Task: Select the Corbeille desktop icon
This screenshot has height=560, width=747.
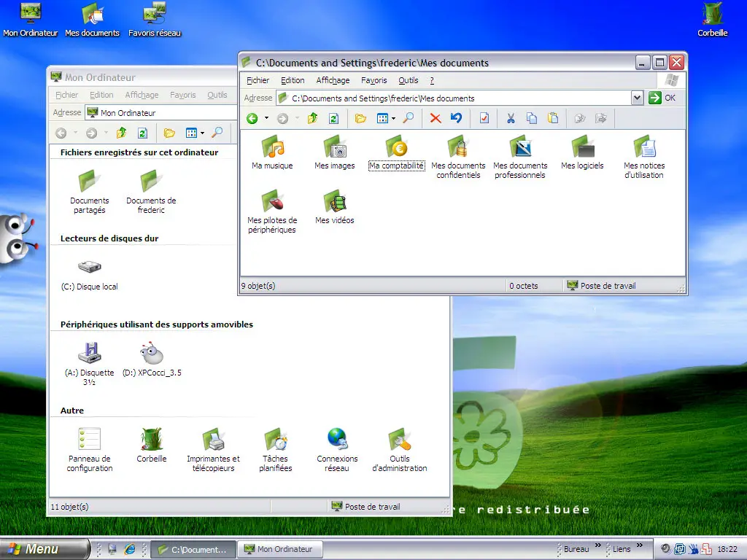Action: [713, 20]
